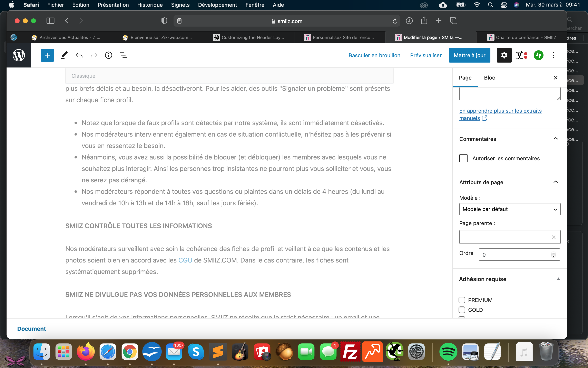Go back in Safari history
The width and height of the screenshot is (588, 368).
tap(67, 21)
